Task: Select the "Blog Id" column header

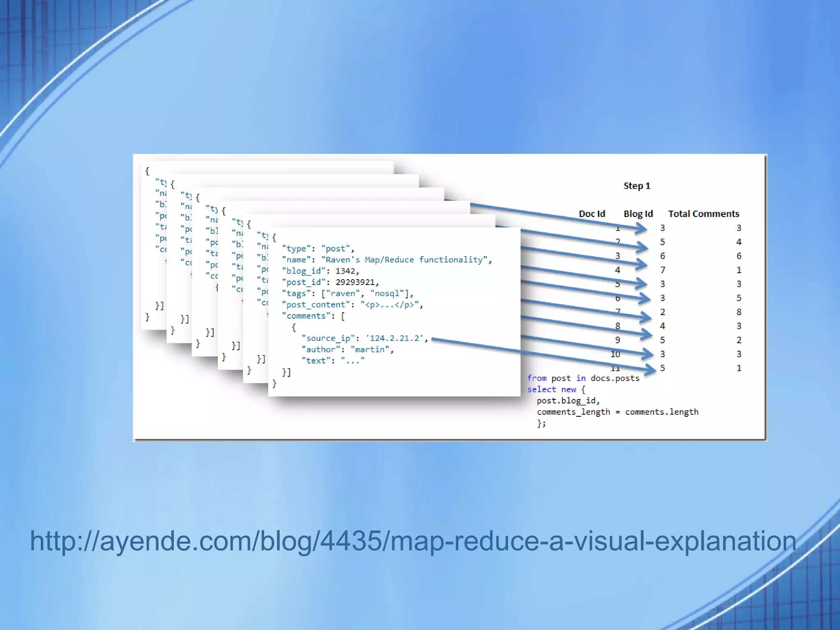Action: [638, 214]
